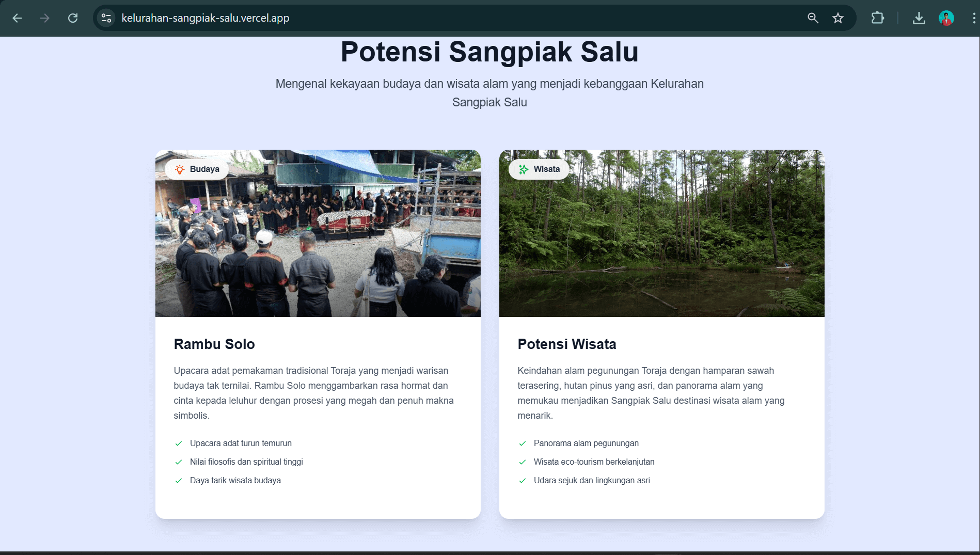Click the search zoom icon in toolbar
The width and height of the screenshot is (980, 555).
tap(813, 18)
